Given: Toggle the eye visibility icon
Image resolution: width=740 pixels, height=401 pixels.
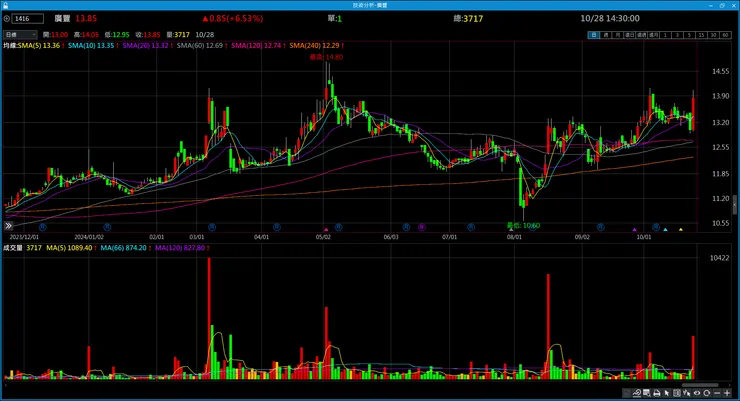Looking at the screenshot, I should pyautogui.click(x=697, y=393).
